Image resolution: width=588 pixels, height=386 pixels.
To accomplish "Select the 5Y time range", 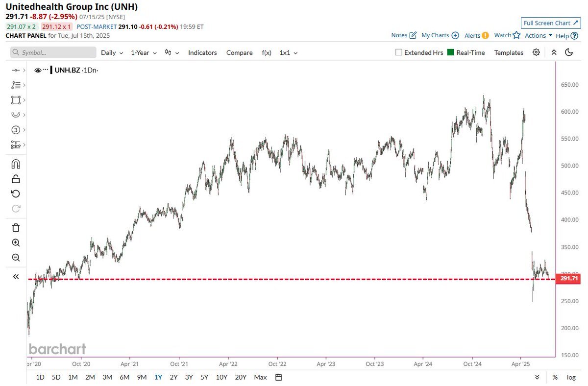I will pyautogui.click(x=204, y=377).
